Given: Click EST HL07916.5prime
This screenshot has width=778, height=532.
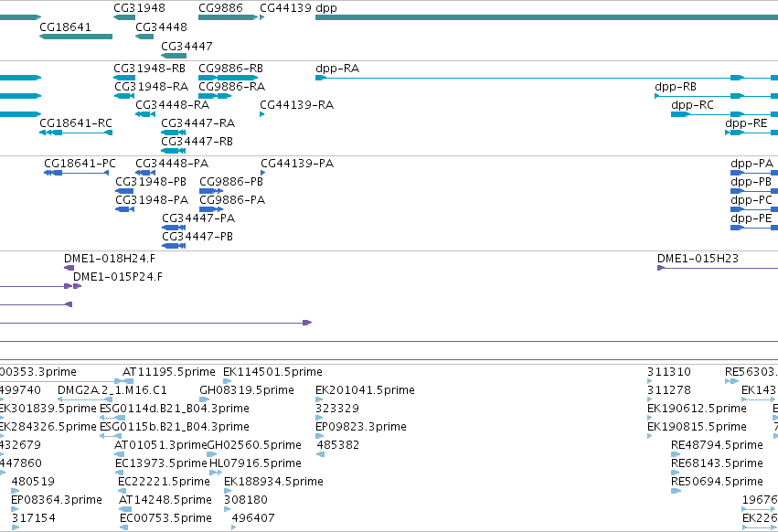Looking at the screenshot, I should [x=255, y=463].
